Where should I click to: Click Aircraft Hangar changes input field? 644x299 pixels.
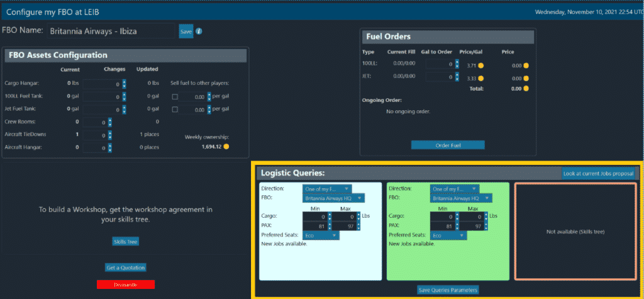tap(96, 148)
